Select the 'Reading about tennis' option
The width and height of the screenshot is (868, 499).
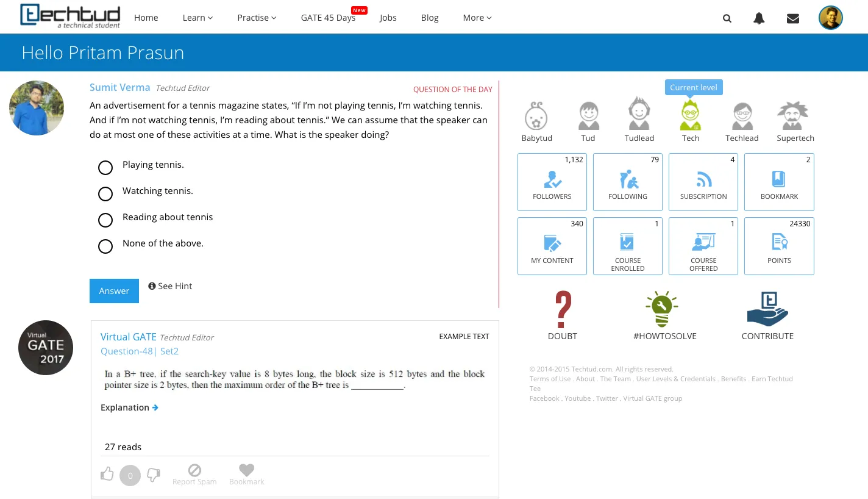pyautogui.click(x=105, y=220)
